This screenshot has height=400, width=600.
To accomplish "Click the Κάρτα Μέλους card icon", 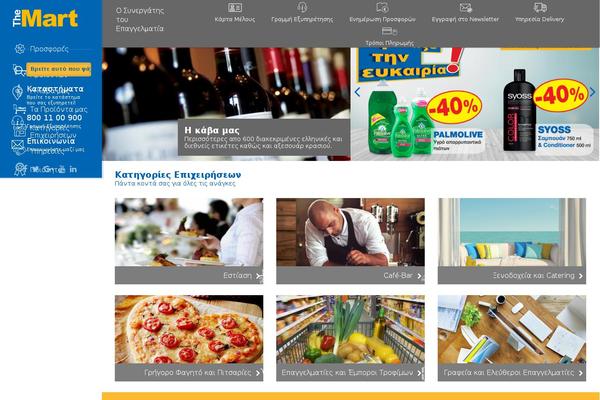I will (x=235, y=7).
